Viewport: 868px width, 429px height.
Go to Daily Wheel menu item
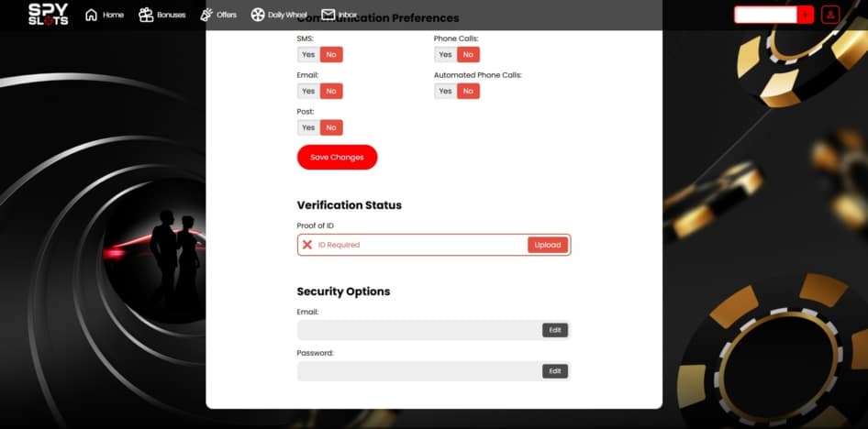click(x=287, y=15)
